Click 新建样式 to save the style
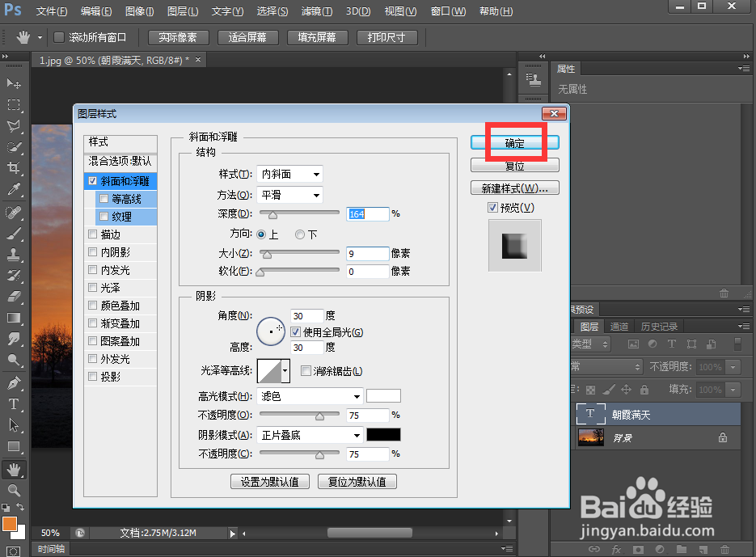The image size is (756, 557). coord(514,188)
